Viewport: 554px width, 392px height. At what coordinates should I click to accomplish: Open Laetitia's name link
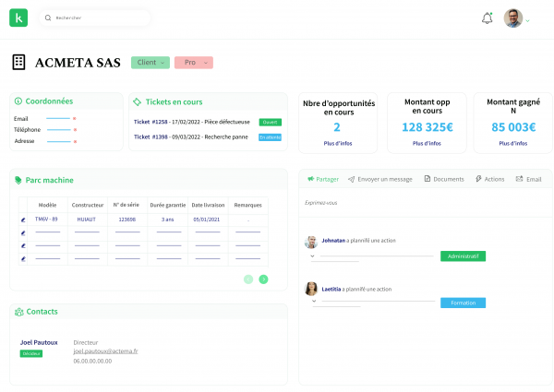[331, 290]
